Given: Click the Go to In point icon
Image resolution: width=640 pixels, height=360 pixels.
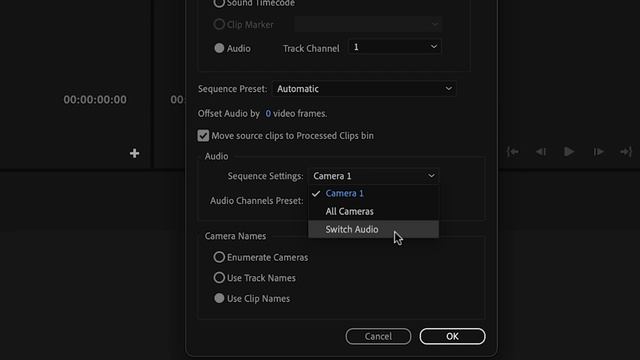Looking at the screenshot, I should point(513,152).
